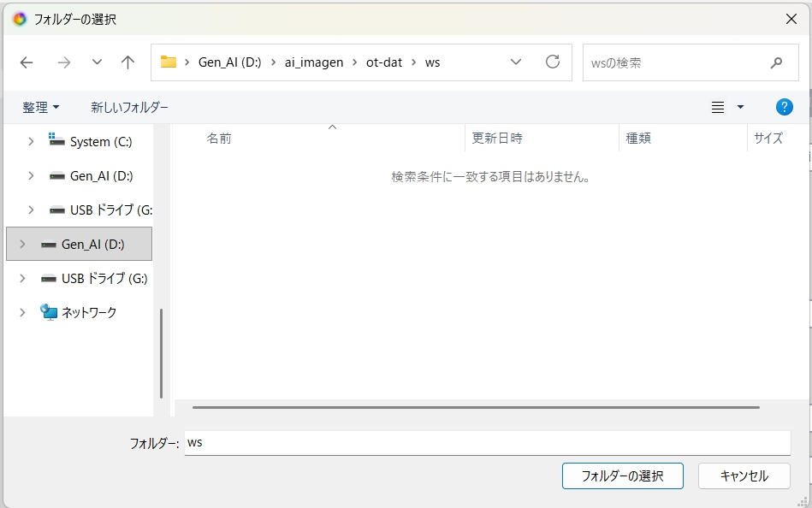Sort by 更新日時 column header
The height and width of the screenshot is (508, 812).
click(x=497, y=139)
